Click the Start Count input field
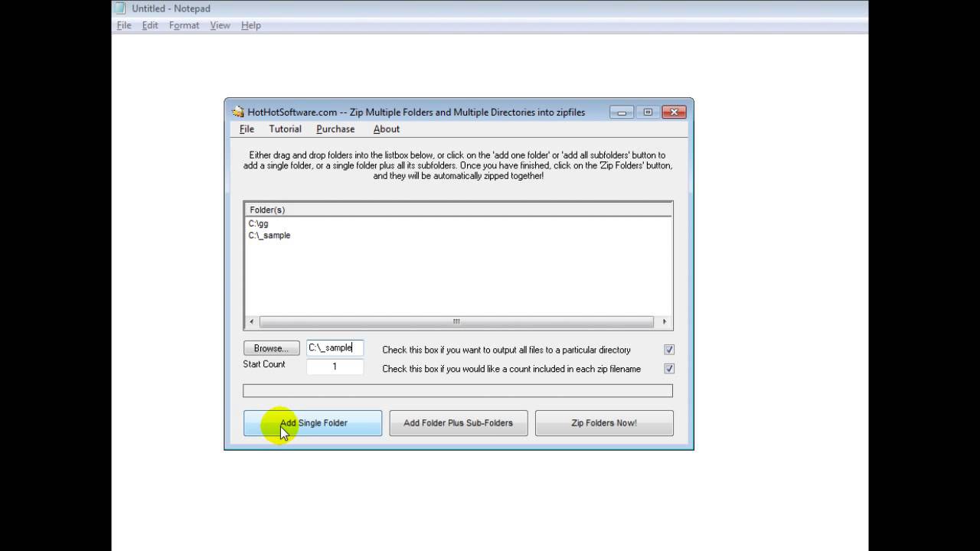The height and width of the screenshot is (551, 980). [335, 367]
